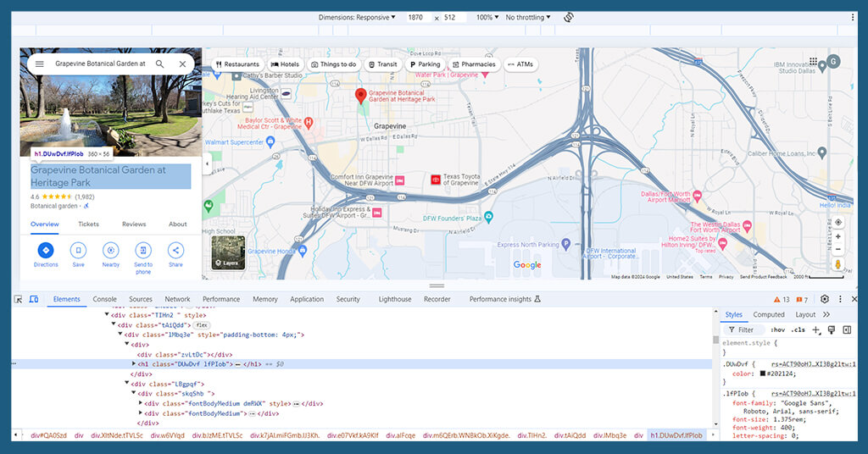Screen dimensions: 868x454
Task: Switch to the Lighthouse tab
Action: 395,299
